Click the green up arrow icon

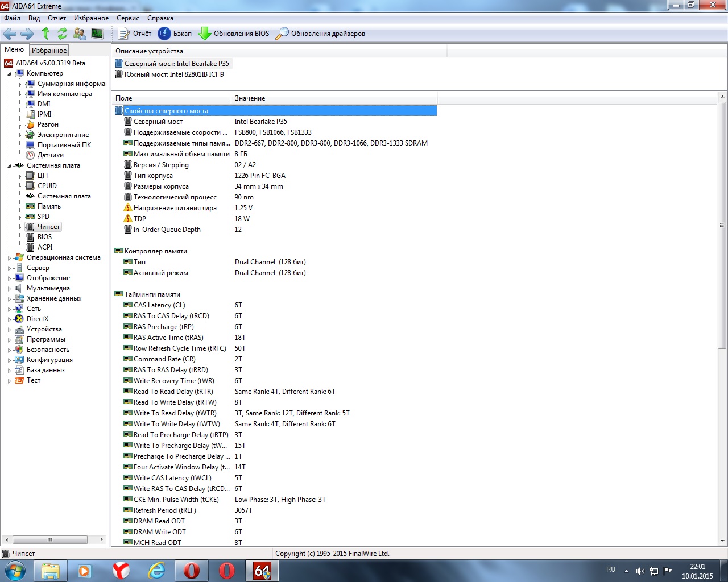pos(45,34)
